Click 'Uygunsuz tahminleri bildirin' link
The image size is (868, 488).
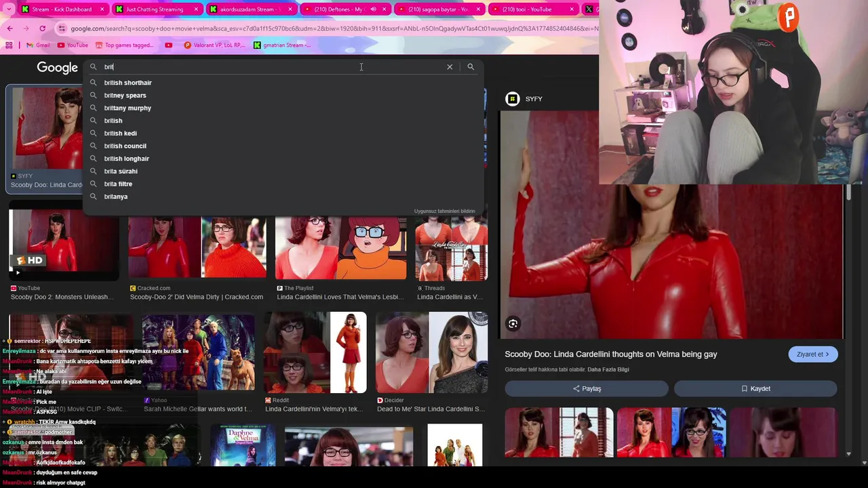point(445,211)
